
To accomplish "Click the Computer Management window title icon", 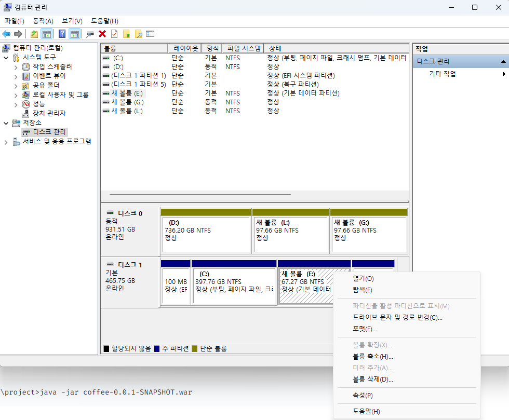I will tap(7, 7).
